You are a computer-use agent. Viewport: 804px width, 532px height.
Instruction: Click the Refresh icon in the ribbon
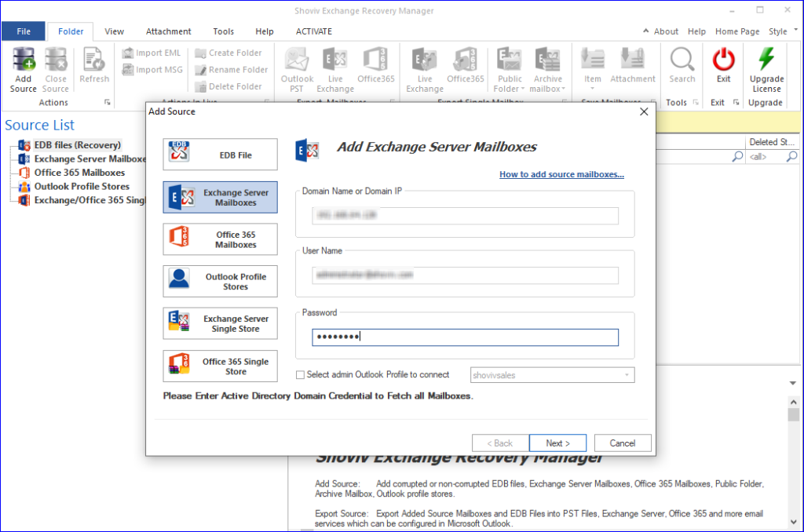click(94, 65)
